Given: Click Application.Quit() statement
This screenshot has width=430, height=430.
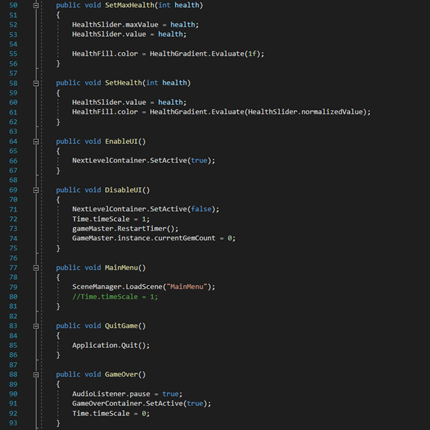Looking at the screenshot, I should click(x=111, y=345).
